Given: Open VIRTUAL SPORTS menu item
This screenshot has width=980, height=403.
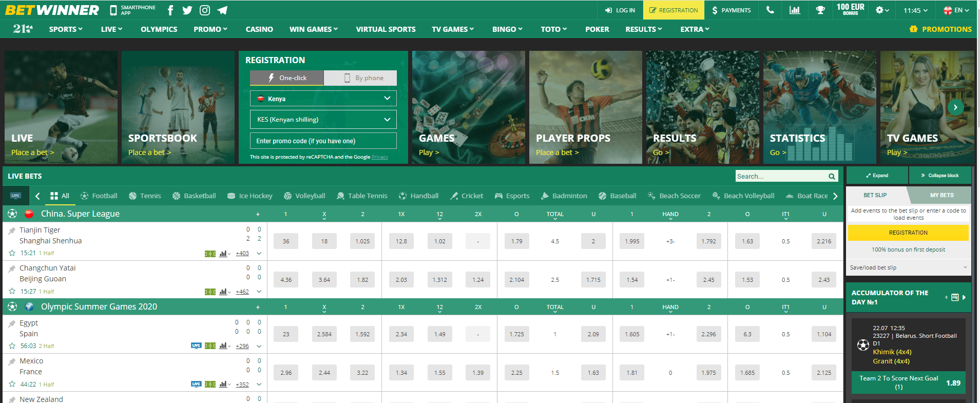Looking at the screenshot, I should tap(386, 29).
